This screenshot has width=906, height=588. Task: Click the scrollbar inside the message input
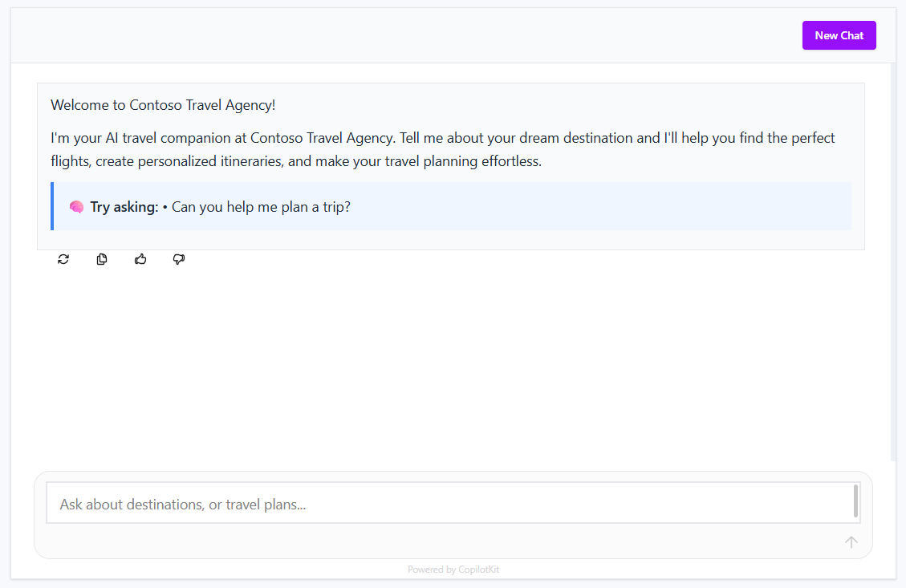855,501
